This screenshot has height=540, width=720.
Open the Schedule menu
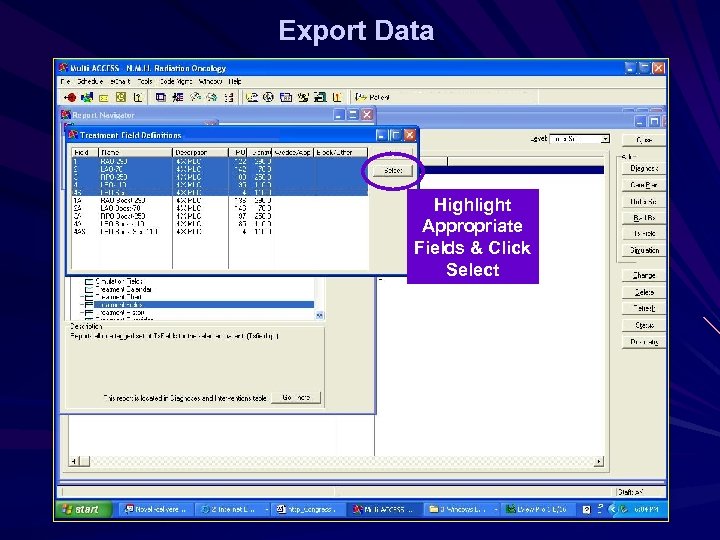90,82
